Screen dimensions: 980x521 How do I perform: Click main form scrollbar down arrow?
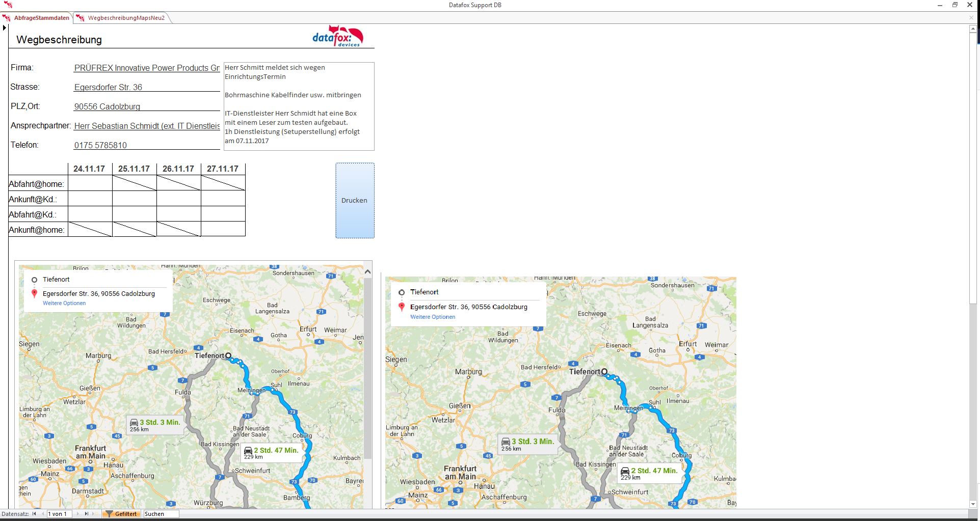pyautogui.click(x=973, y=504)
